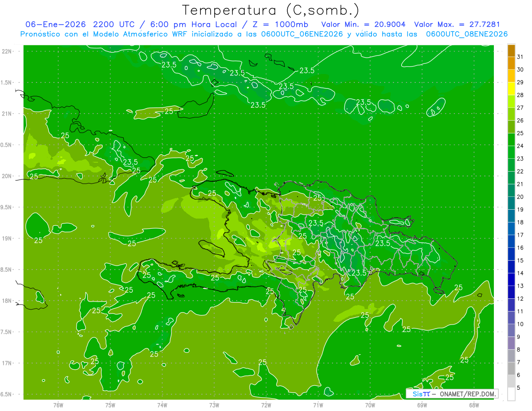Click legend value "6"
This screenshot has height=411, width=532.
[x=518, y=375]
